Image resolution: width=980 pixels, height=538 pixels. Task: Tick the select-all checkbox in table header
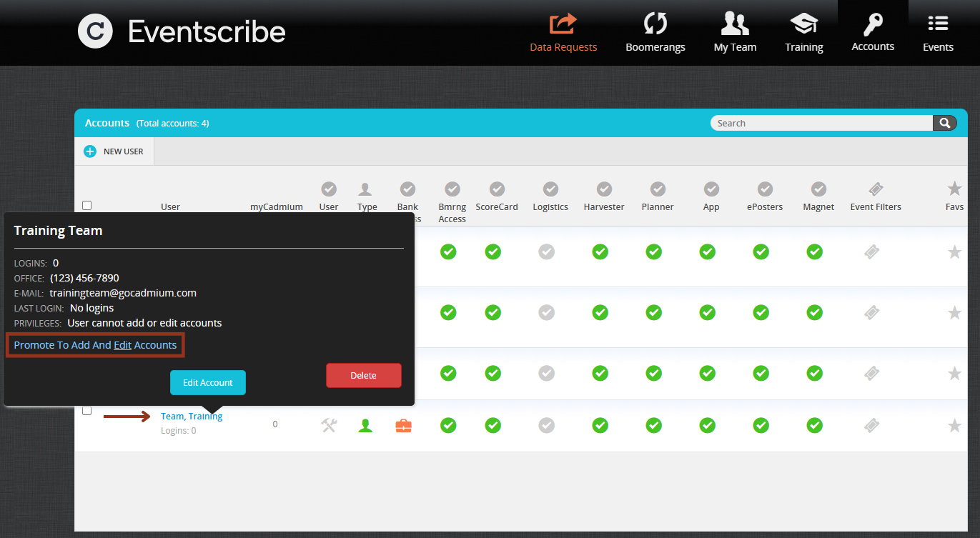[86, 206]
